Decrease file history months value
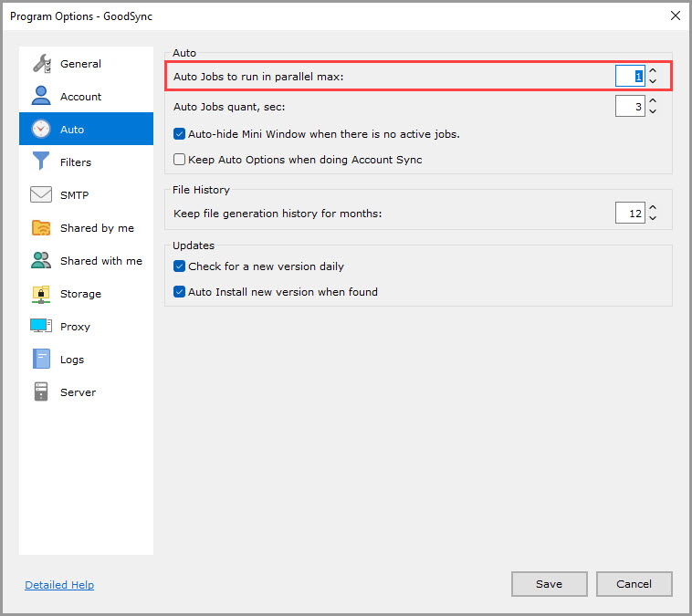Image resolution: width=692 pixels, height=616 pixels. (653, 218)
